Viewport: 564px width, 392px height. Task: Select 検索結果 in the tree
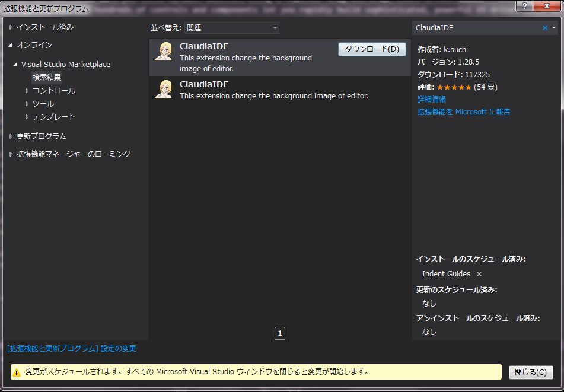[x=47, y=77]
